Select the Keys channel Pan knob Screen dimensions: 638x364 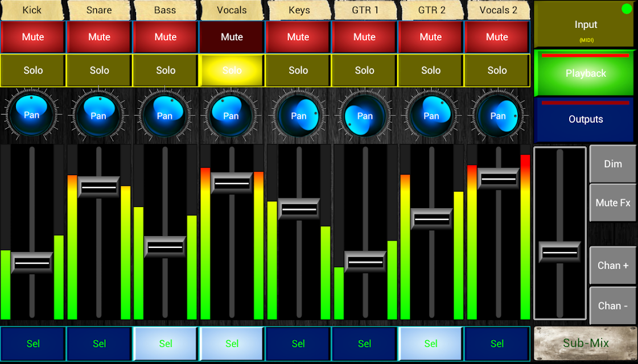pyautogui.click(x=298, y=115)
